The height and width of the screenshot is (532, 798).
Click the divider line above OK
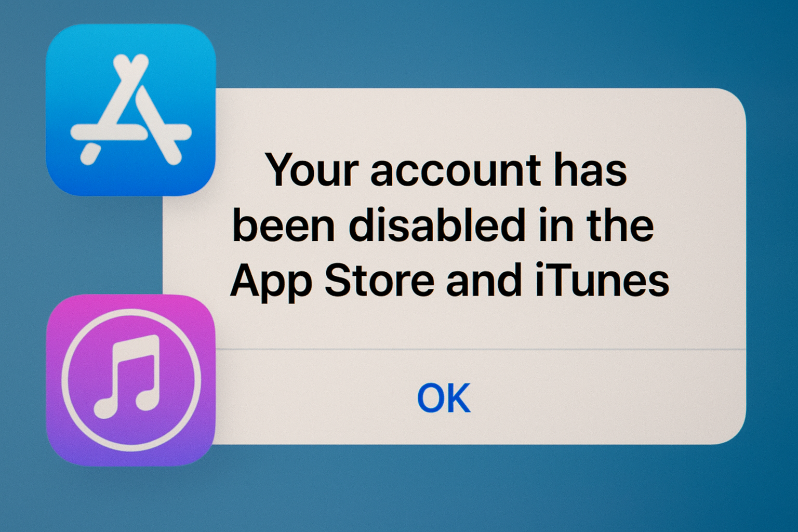(x=481, y=349)
